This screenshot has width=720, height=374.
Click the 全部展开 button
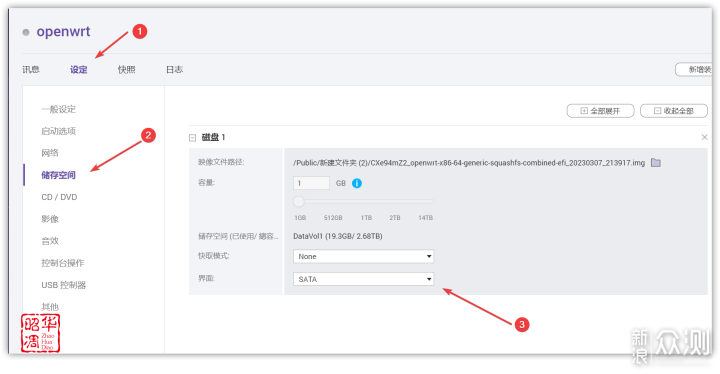pos(600,111)
